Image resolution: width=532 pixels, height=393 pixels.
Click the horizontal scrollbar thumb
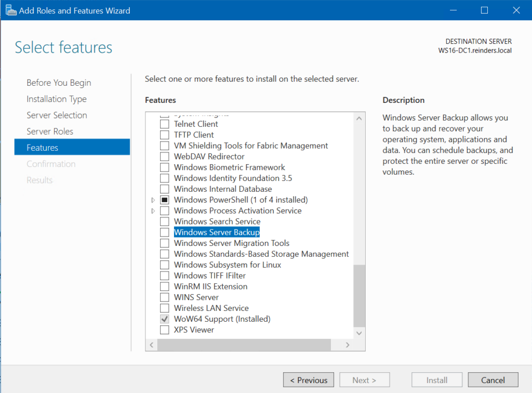(244, 345)
